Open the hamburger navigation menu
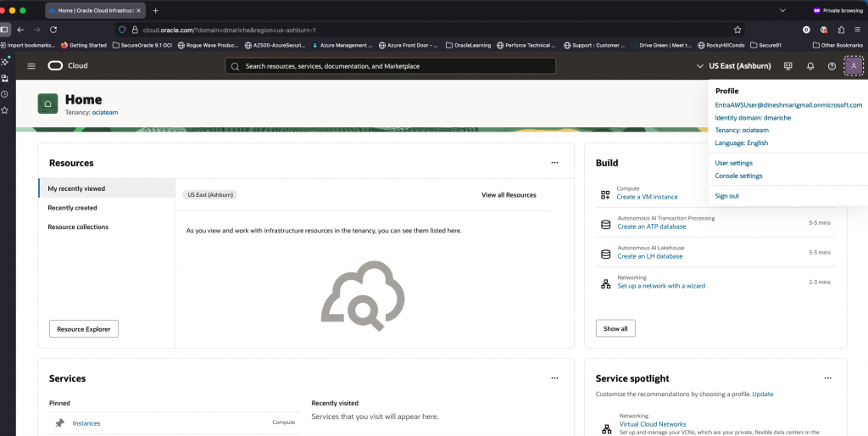 tap(31, 66)
